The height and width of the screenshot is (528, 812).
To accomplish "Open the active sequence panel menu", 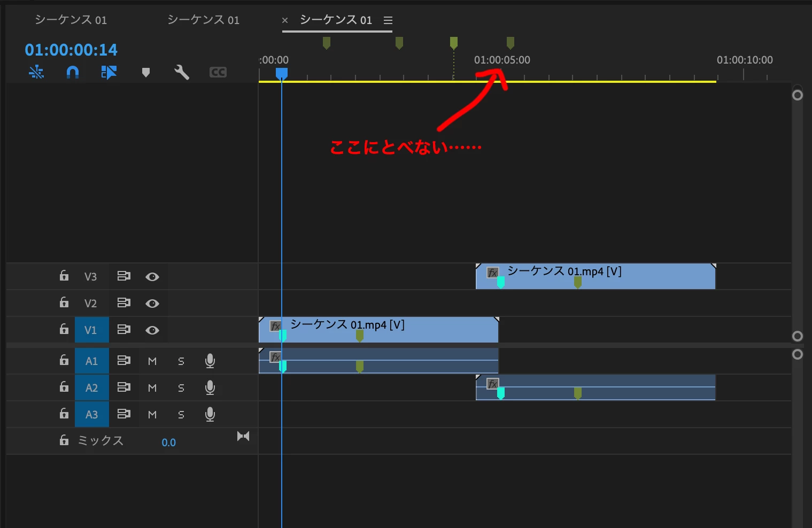I will [x=388, y=20].
